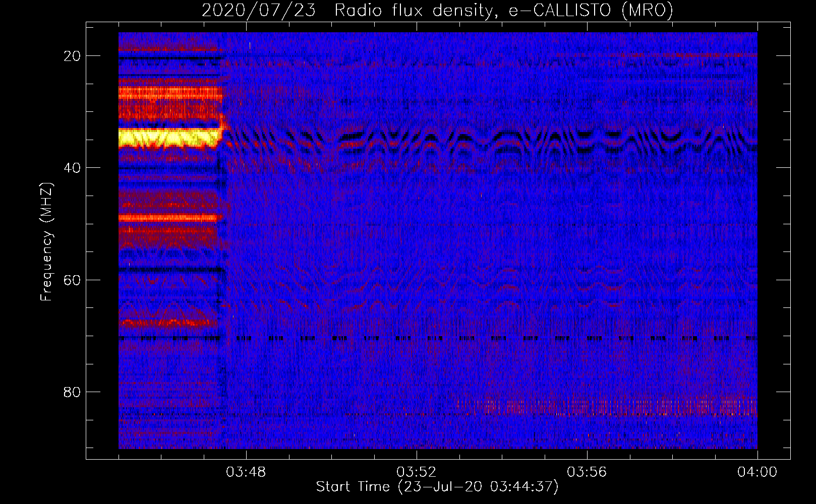Click the 40 MHz frequency tick label

72,168
